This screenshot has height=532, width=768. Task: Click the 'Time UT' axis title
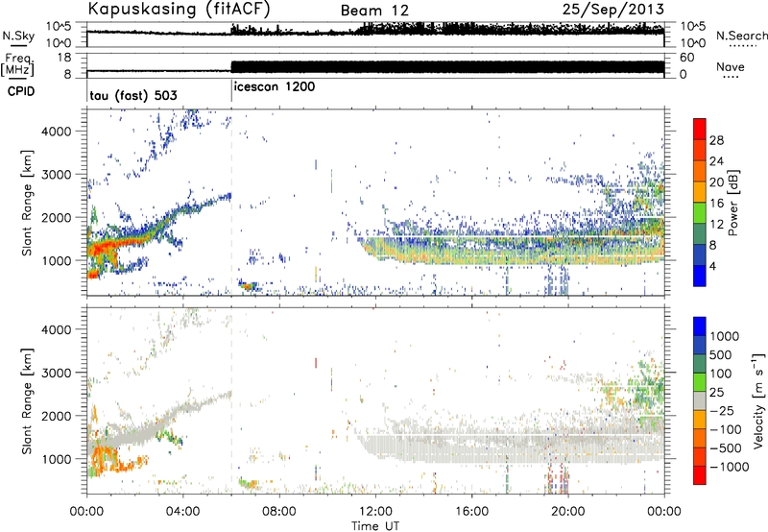point(375,526)
